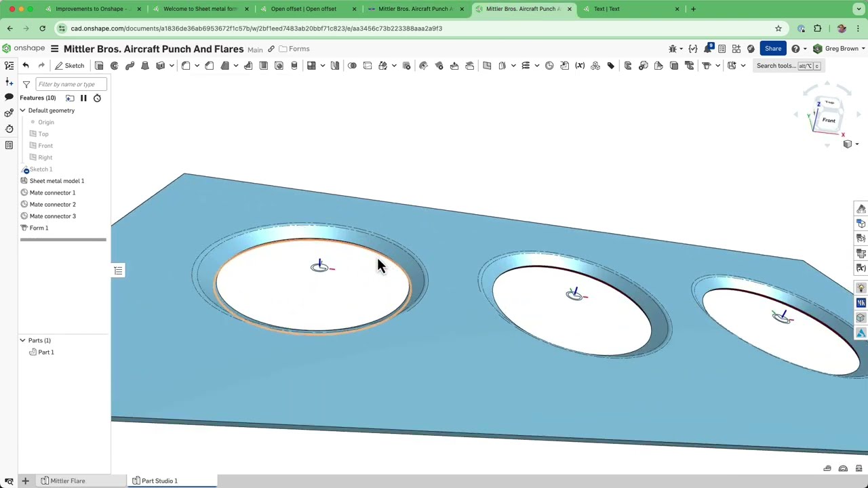
Task: Select the Sketch tool
Action: coord(70,66)
